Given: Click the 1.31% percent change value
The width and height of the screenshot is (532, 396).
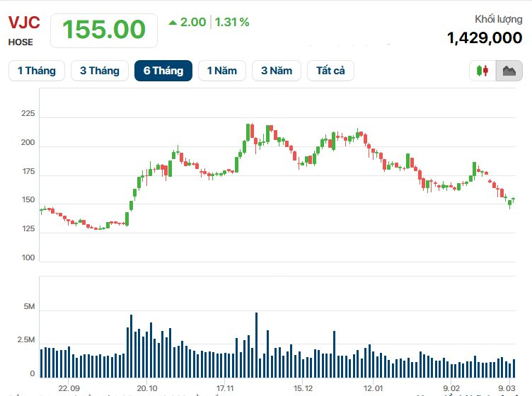Looking at the screenshot, I should click(232, 23).
